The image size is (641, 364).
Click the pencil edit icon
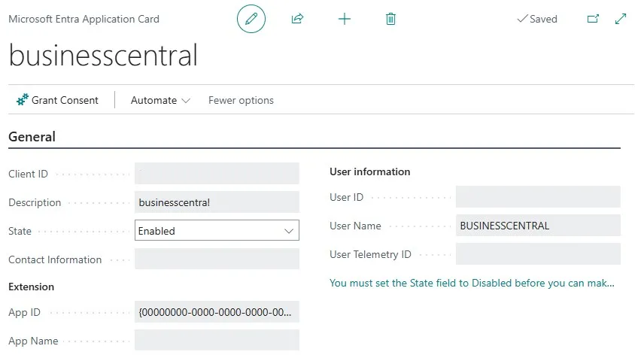coord(251,19)
